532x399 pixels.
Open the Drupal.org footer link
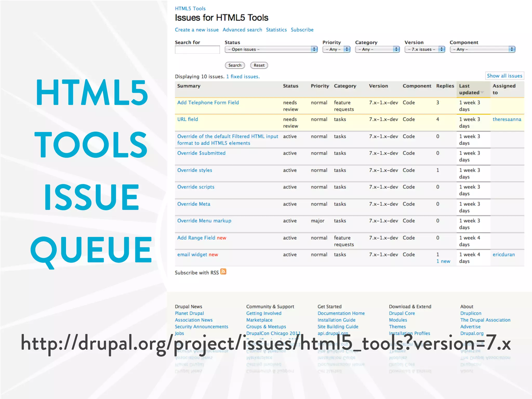click(472, 334)
